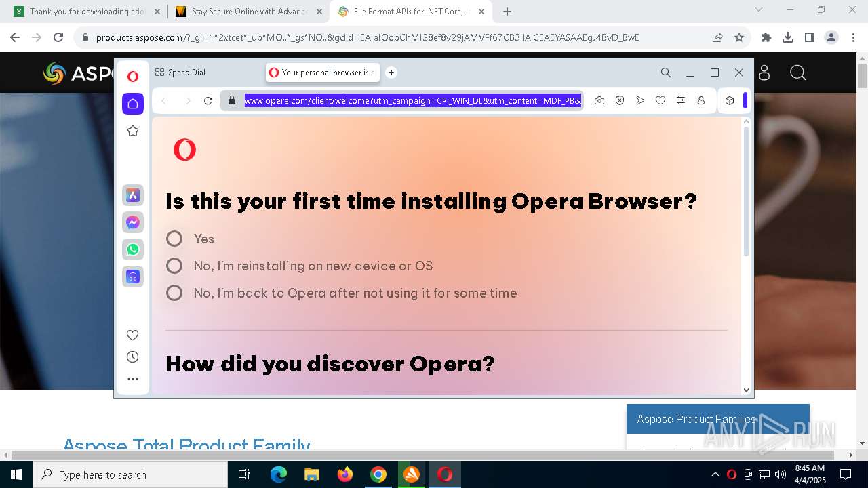The width and height of the screenshot is (868, 488).
Task: Open Aria AI in Opera sidebar
Action: coord(133,195)
